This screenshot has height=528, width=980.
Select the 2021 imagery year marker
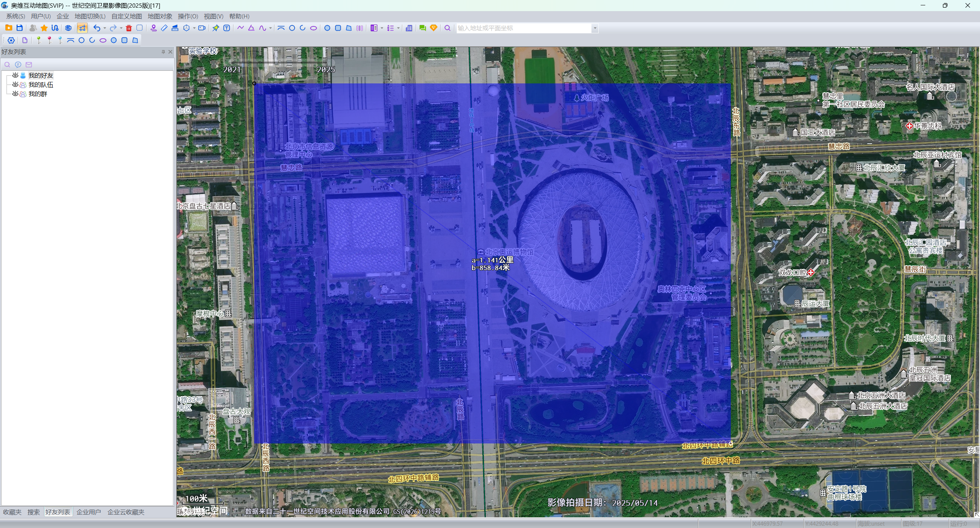pyautogui.click(x=232, y=69)
